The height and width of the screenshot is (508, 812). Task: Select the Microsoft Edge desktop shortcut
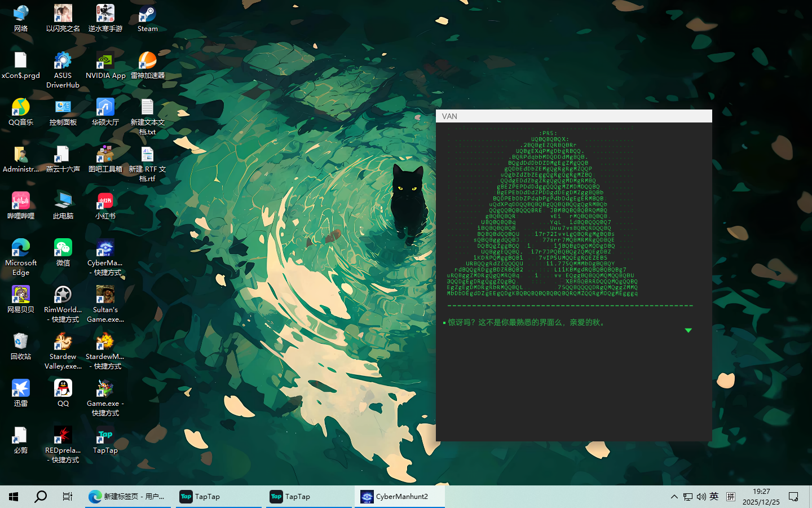point(21,257)
